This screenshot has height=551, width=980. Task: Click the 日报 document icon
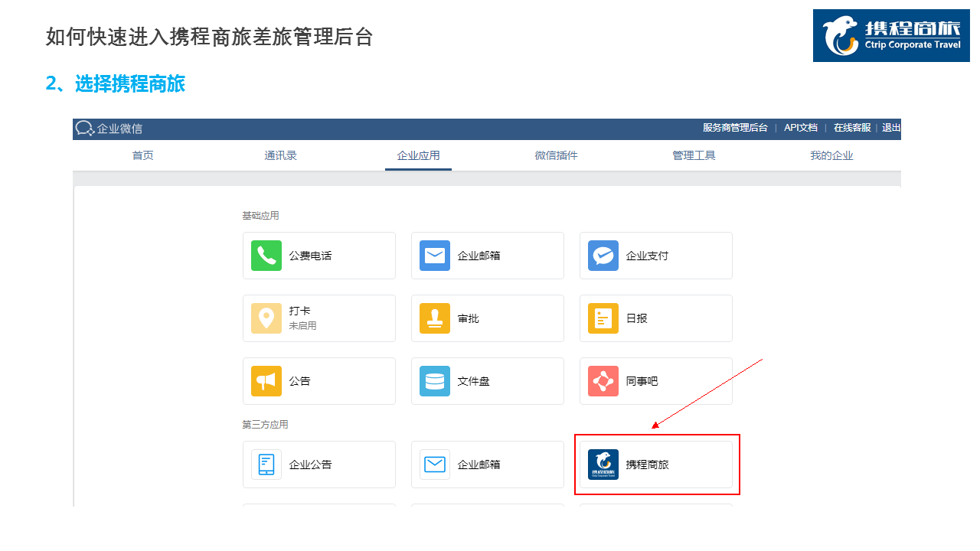[603, 318]
